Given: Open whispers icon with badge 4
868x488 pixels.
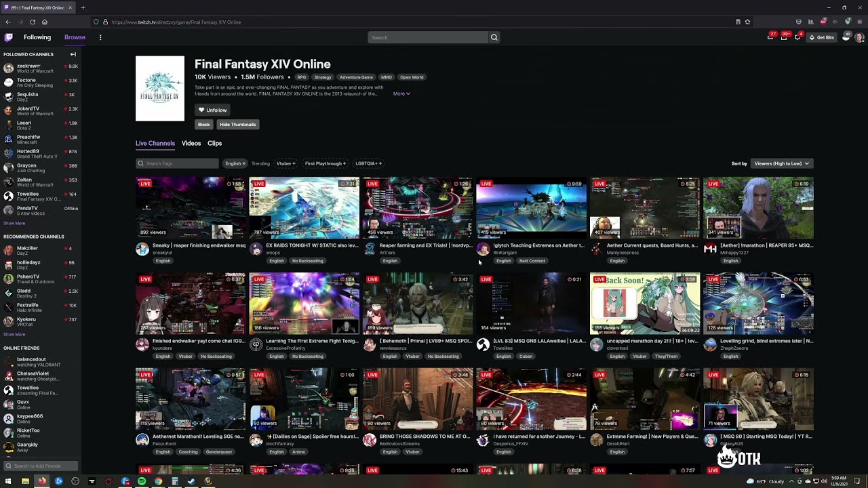Looking at the screenshot, I should click(797, 37).
